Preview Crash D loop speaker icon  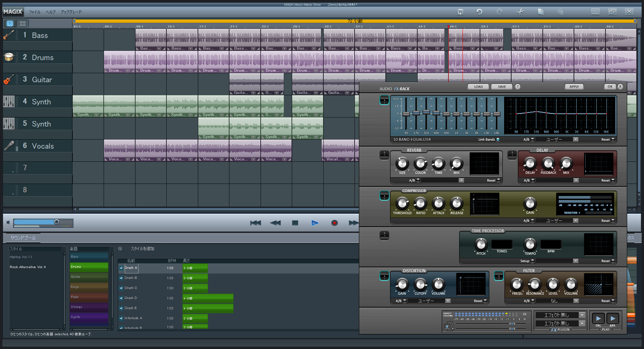[x=121, y=298]
